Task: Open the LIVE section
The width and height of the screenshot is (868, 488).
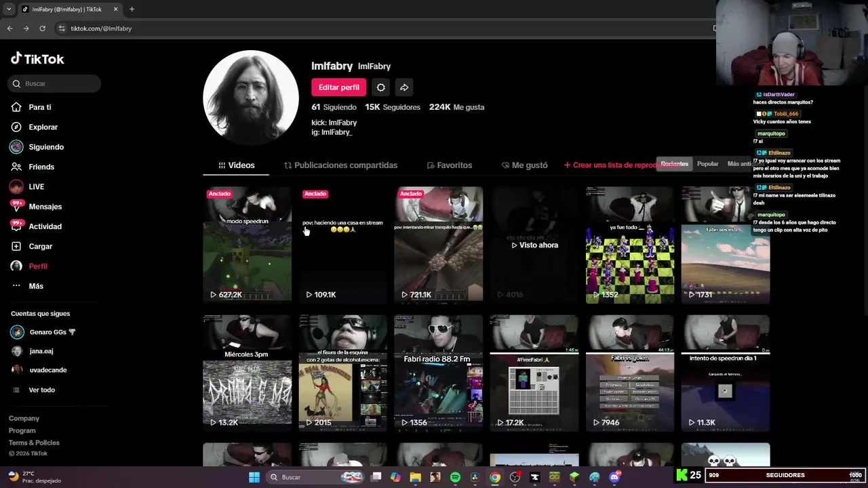Action: (x=36, y=186)
